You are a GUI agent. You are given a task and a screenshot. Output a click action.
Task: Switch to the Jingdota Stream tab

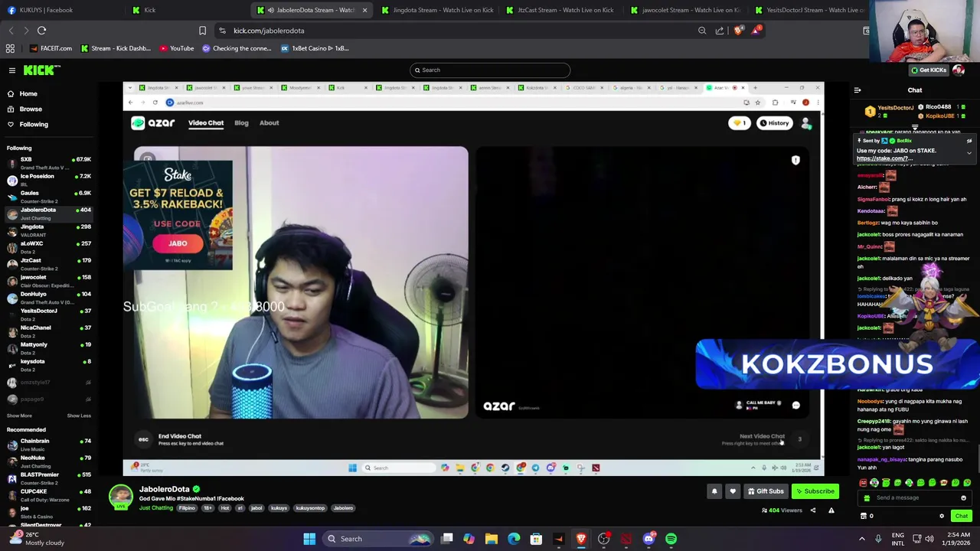pos(438,10)
